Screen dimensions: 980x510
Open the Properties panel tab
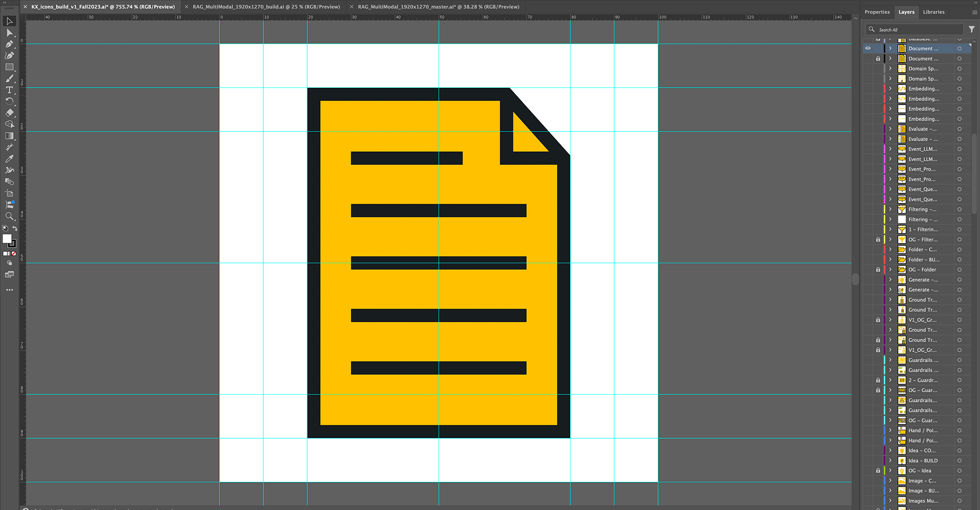point(877,12)
